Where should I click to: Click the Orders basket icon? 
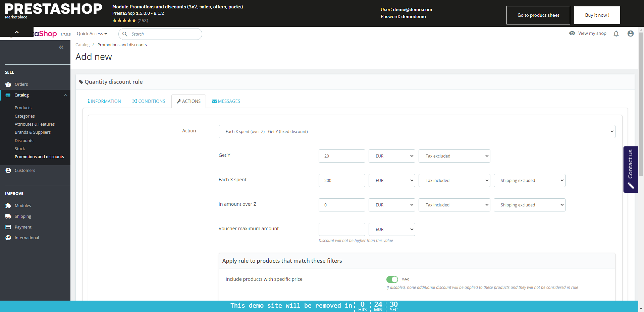click(8, 84)
